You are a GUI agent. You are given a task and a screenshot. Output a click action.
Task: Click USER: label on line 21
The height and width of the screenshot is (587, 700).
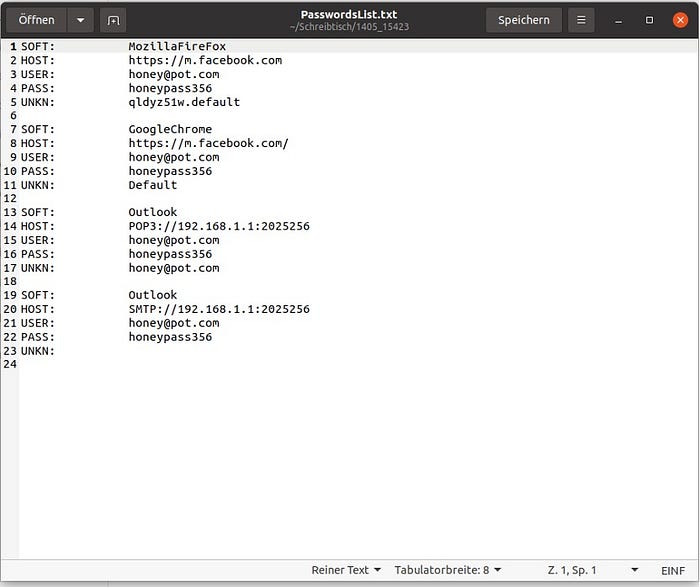(x=38, y=323)
